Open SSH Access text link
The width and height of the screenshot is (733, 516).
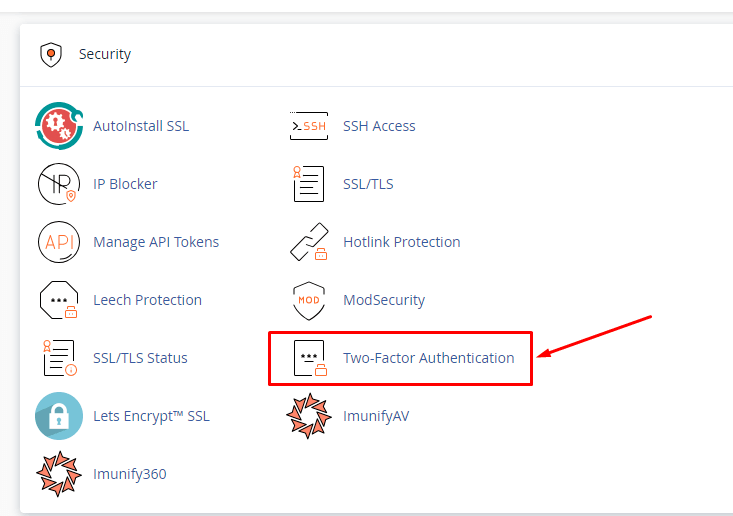coord(379,126)
